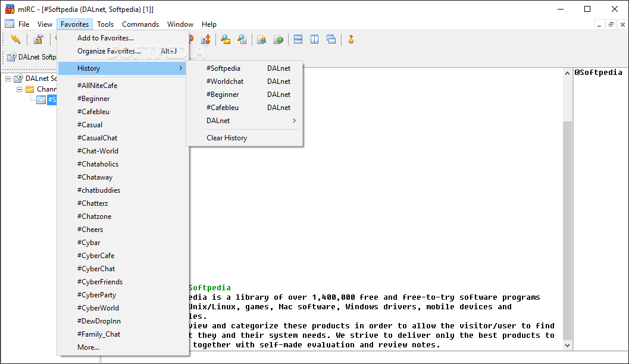Viewport: 629px width, 364px height.
Task: Join #CyberWorld from the favorites list
Action: pos(123,308)
